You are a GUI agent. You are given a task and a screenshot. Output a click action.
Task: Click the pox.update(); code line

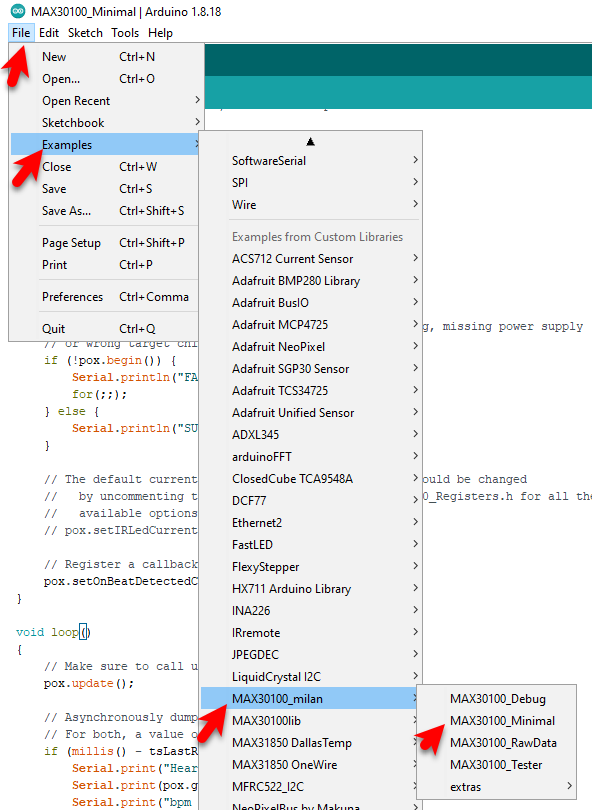[x=89, y=683]
